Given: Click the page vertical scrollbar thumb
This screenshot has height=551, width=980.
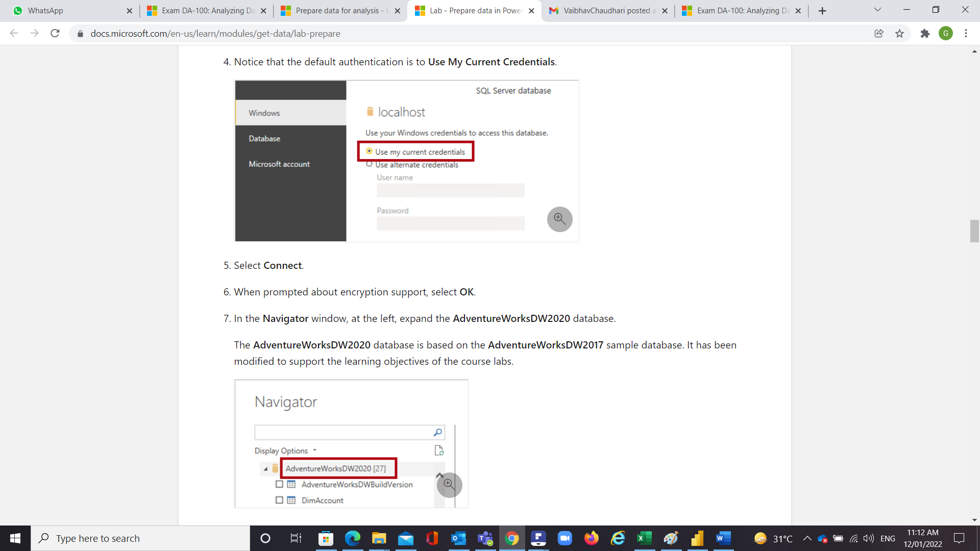Looking at the screenshot, I should coord(974,231).
